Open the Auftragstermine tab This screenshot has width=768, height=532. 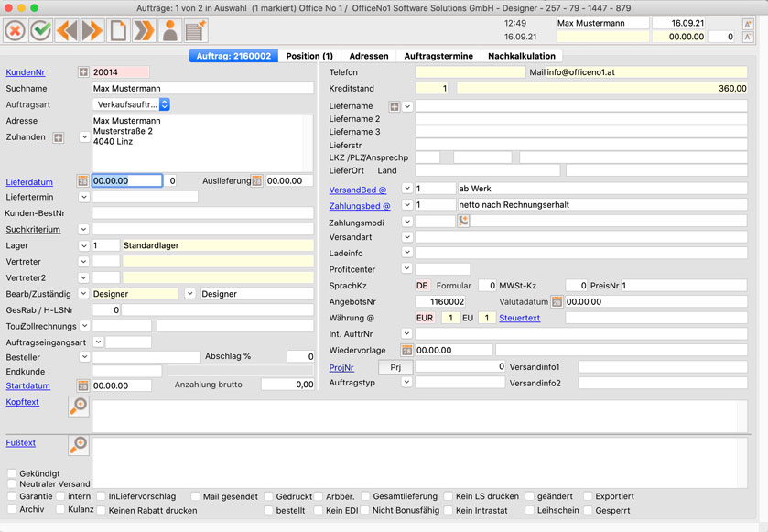click(438, 56)
